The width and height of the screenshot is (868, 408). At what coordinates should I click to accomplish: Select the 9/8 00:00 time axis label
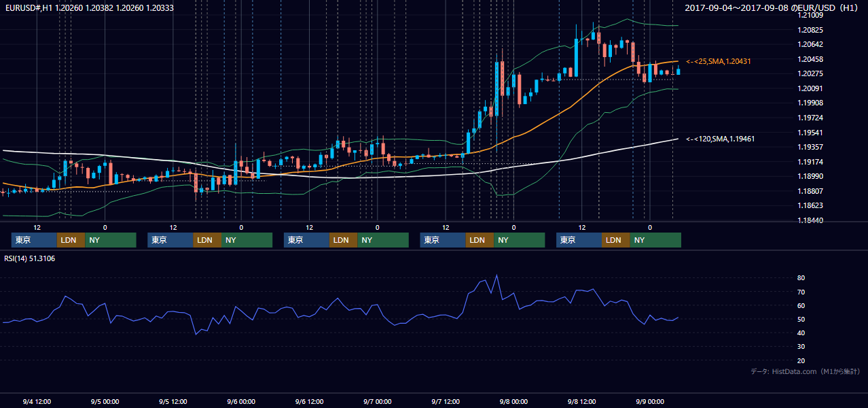tap(513, 401)
